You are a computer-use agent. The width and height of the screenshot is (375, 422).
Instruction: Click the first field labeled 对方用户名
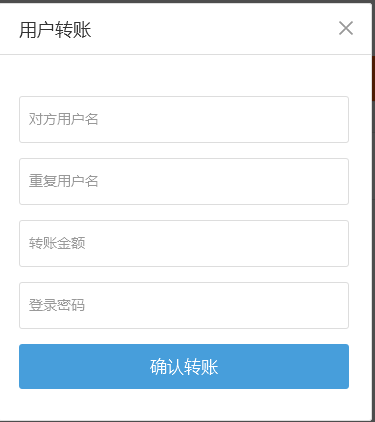(x=184, y=119)
